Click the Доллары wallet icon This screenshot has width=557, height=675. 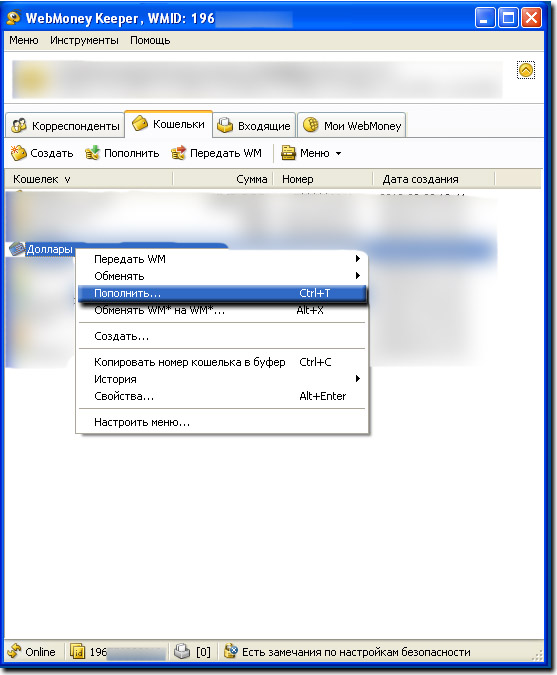(x=17, y=249)
